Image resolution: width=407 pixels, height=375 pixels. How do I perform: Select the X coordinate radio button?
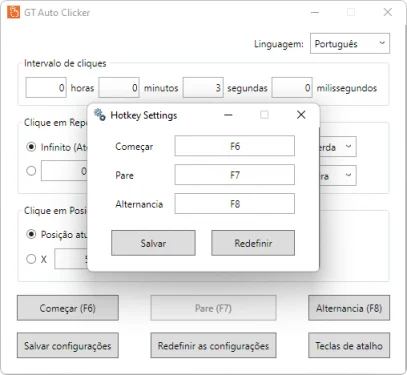click(x=31, y=259)
